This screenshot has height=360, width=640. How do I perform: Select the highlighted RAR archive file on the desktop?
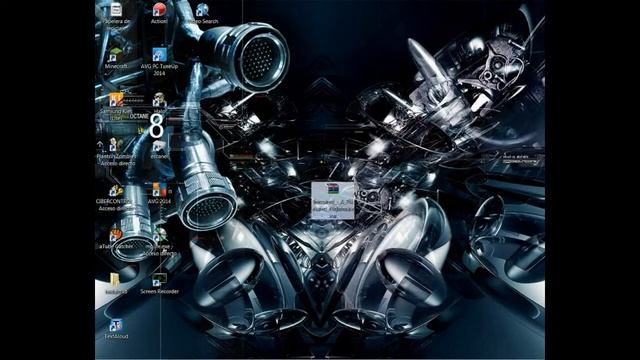pos(333,200)
